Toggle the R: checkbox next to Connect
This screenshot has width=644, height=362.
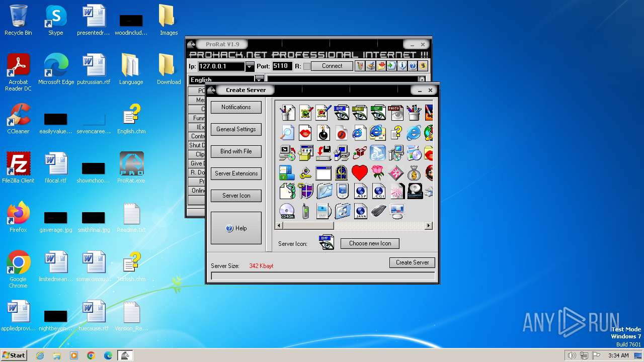click(x=306, y=66)
